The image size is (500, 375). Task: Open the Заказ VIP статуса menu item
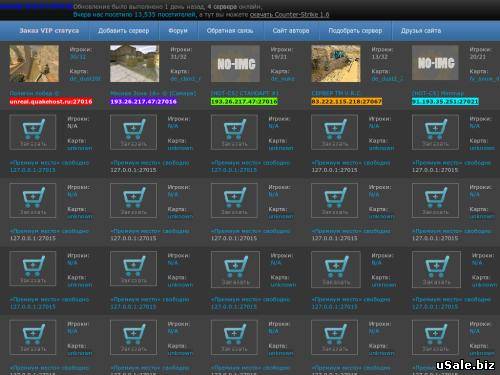click(49, 31)
